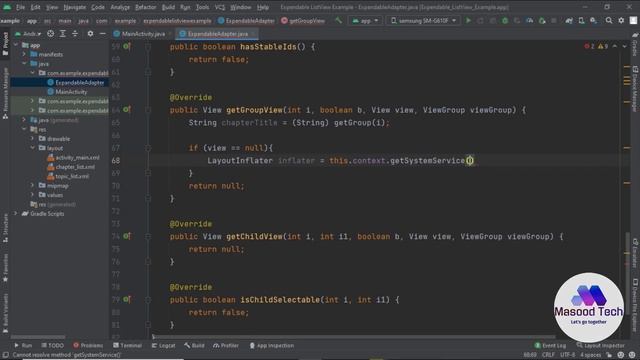Click override gutter icon beside hasStableIds line
Screen dimensions: 640x360
(x=127, y=46)
